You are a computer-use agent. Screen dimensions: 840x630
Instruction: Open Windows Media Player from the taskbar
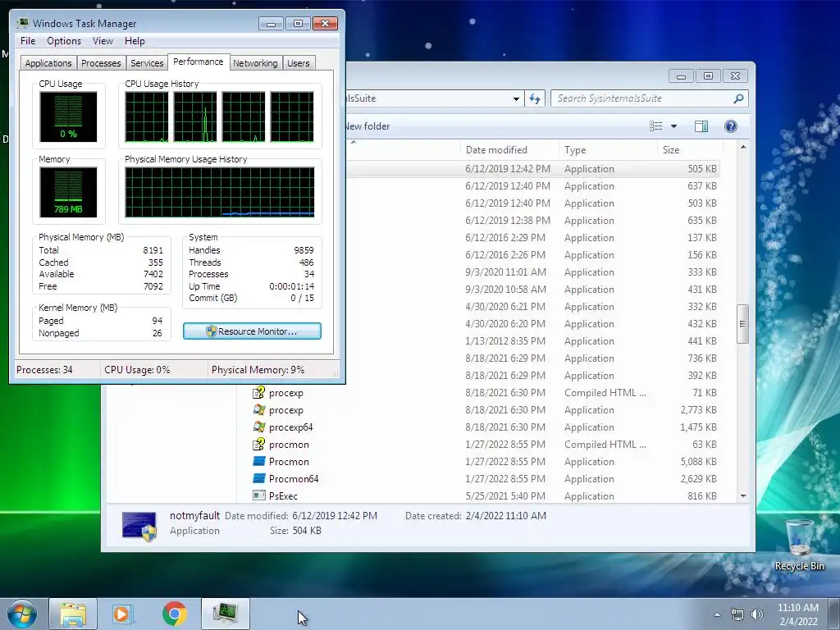point(122,614)
